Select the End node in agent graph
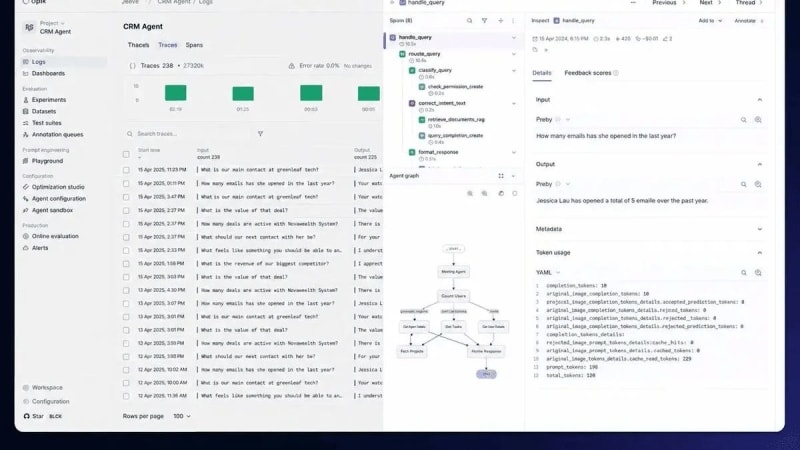800x450 pixels. pos(486,374)
